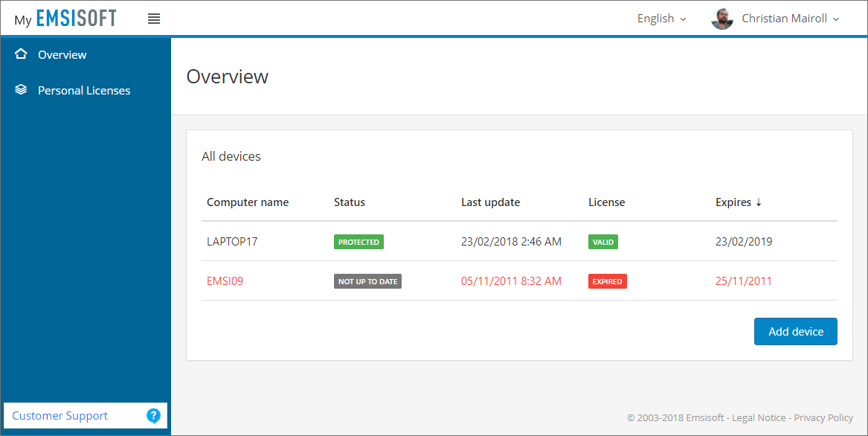Click the VALID license badge for LAPTOP17
Image resolution: width=868 pixels, height=436 pixels.
(602, 242)
